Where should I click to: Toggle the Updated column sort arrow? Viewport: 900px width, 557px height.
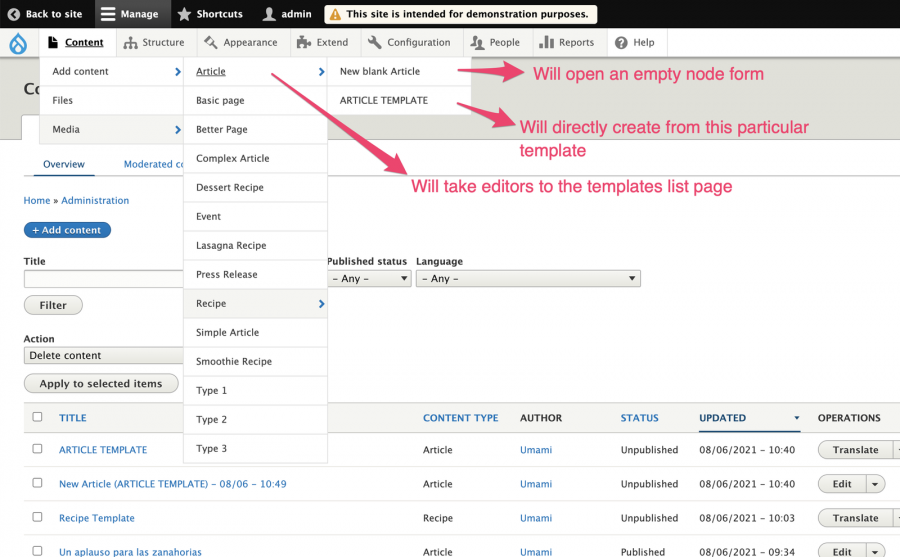[x=797, y=418]
